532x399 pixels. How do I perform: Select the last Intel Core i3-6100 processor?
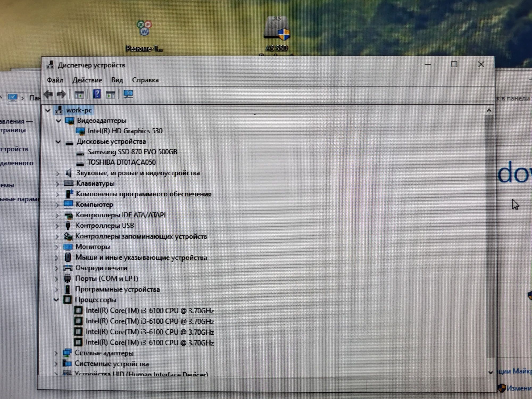point(149,343)
